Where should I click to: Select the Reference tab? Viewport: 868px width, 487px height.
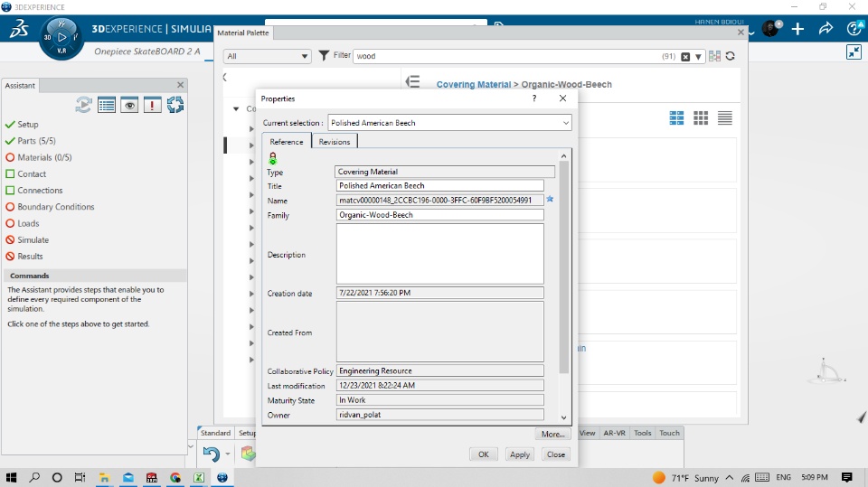tap(287, 142)
